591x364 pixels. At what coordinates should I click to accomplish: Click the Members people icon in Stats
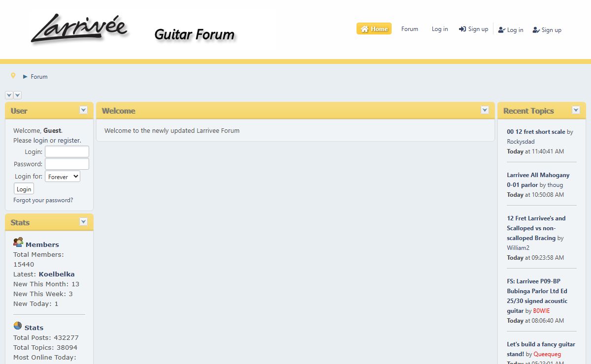18,242
